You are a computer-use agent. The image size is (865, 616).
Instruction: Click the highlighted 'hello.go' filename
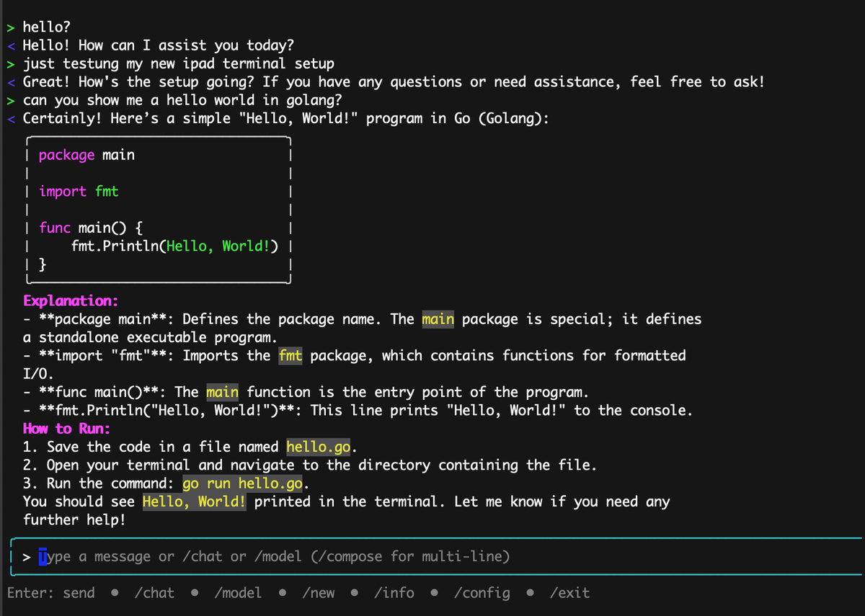click(318, 447)
